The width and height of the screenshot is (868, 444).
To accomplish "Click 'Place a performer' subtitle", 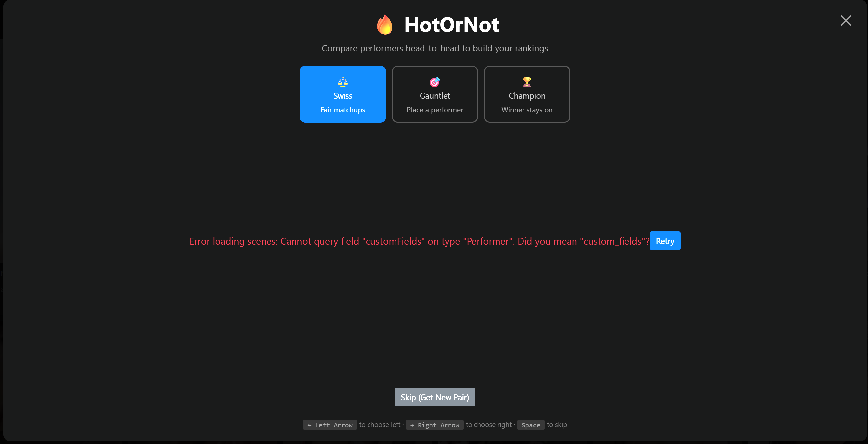I will (435, 110).
